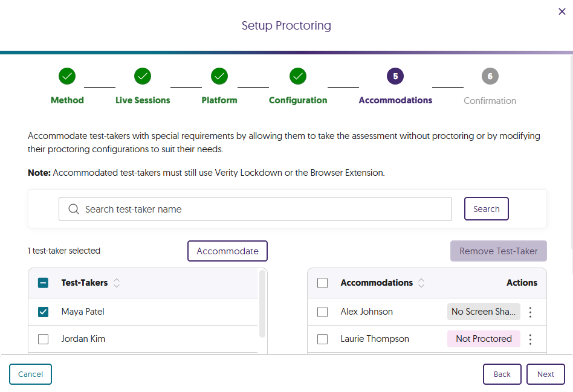
Task: Click the Confirmation step label
Action: 490,101
